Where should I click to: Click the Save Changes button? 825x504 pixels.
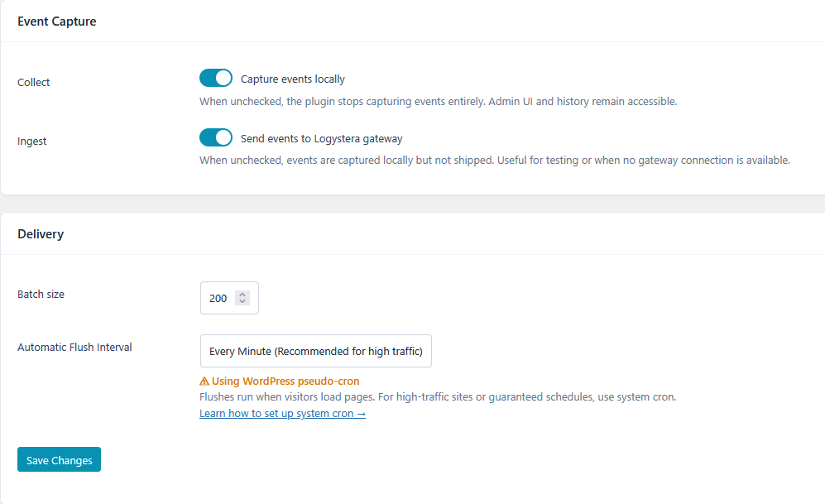pos(59,459)
